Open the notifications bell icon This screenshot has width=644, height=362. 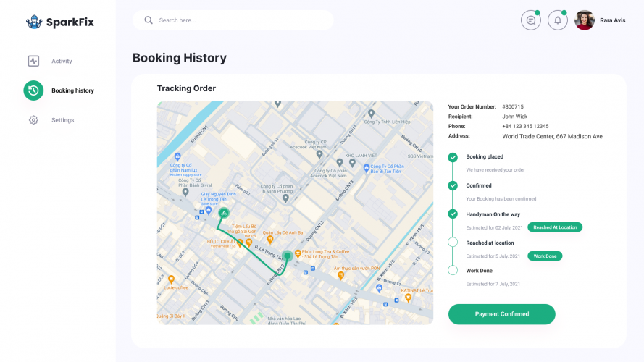point(557,20)
